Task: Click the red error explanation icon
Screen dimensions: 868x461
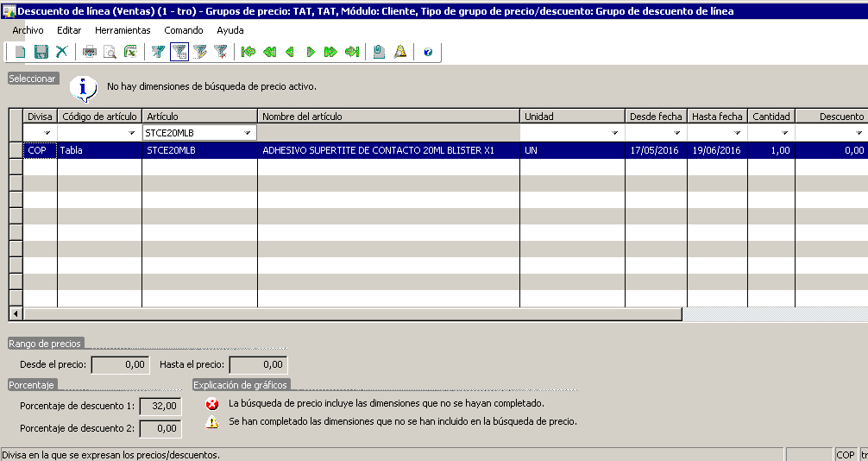Action: (212, 405)
